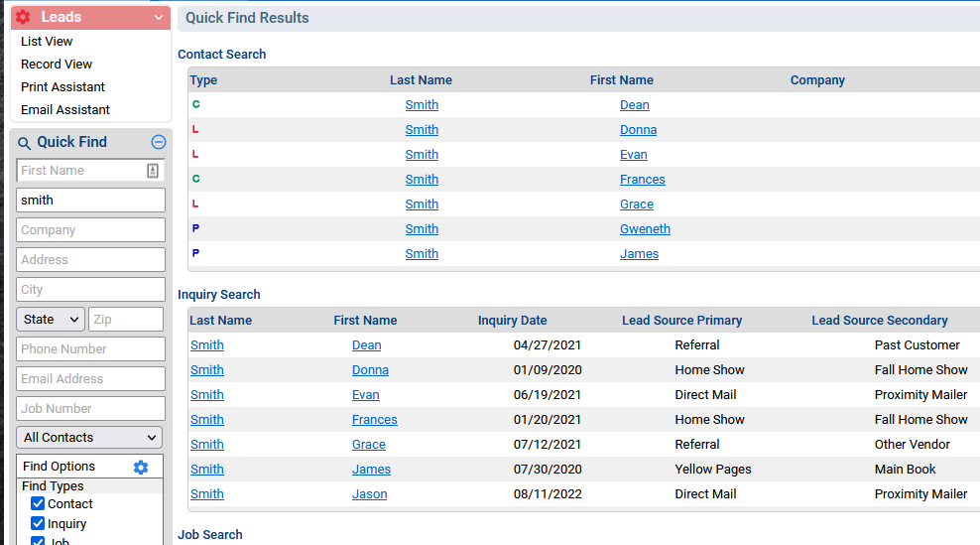Screen dimensions: 980x545
Task: Open contact Evan in Contact Search
Action: coord(633,155)
